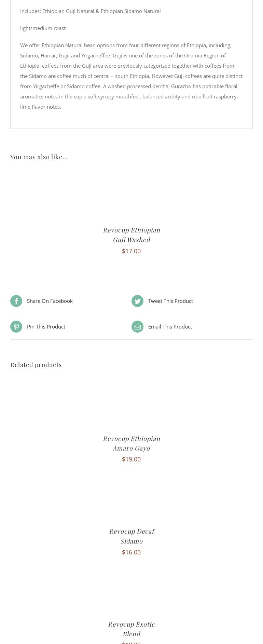Screen dimensions: 263x644
Task: Choose the Pin This Product link
Action: point(46,327)
